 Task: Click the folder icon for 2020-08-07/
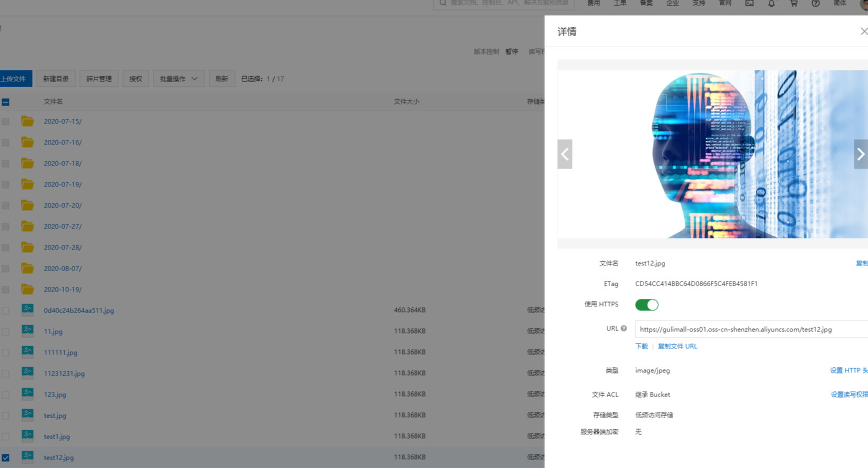tap(27, 268)
